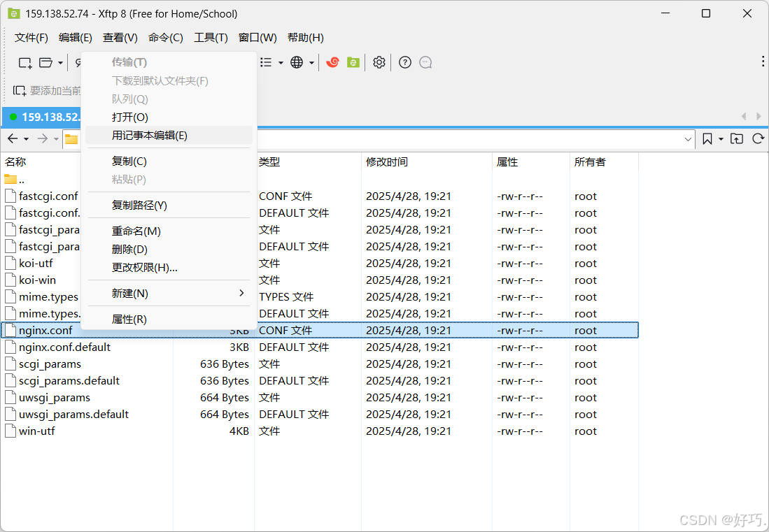
Task: Click the address bar folder icon
Action: [x=71, y=139]
